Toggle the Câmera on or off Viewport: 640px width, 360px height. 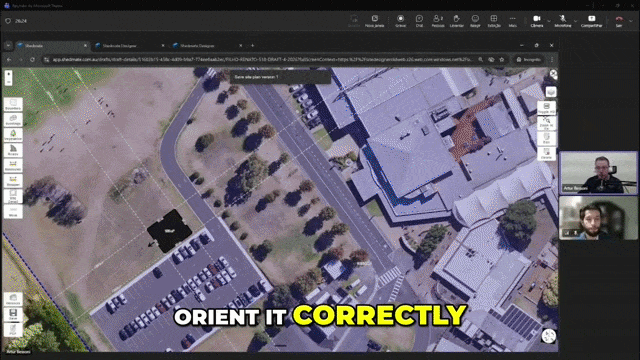(x=537, y=21)
